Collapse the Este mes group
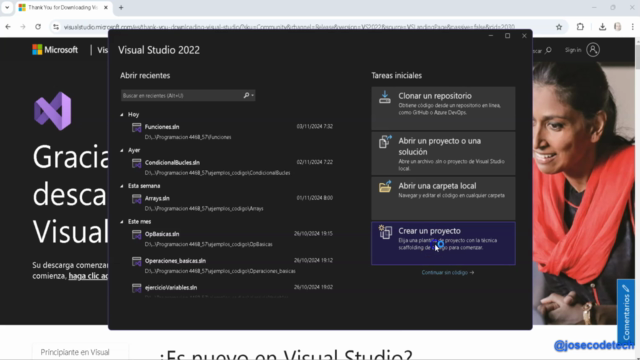This screenshot has height=360, width=640. (x=122, y=222)
